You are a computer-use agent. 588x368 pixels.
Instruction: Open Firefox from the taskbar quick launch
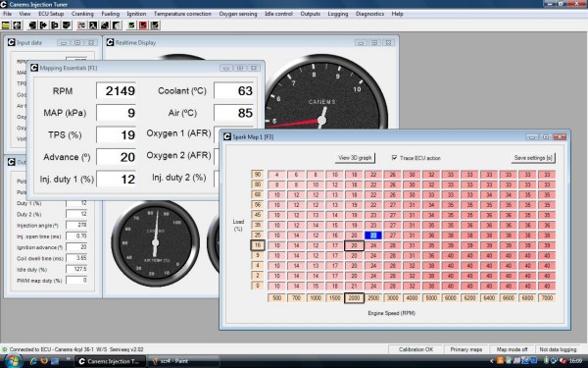[x=44, y=361]
